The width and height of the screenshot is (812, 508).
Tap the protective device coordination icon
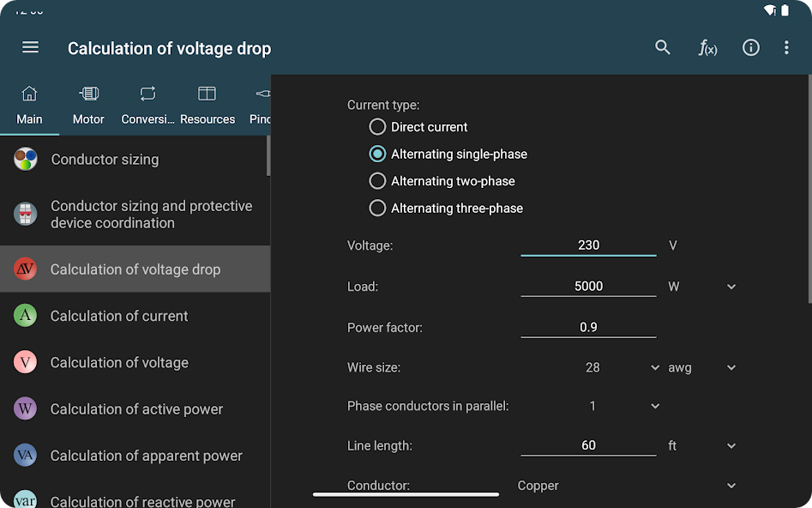(x=26, y=214)
